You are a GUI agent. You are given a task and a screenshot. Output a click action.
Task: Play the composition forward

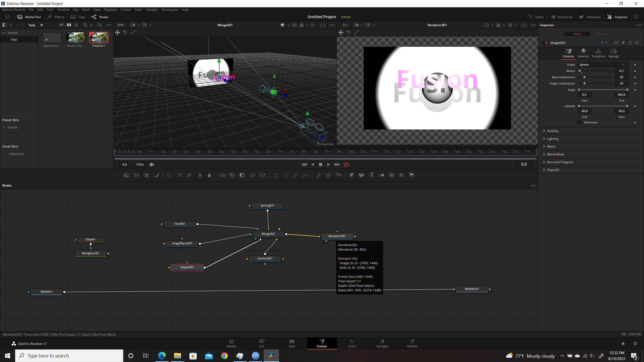[x=328, y=164]
